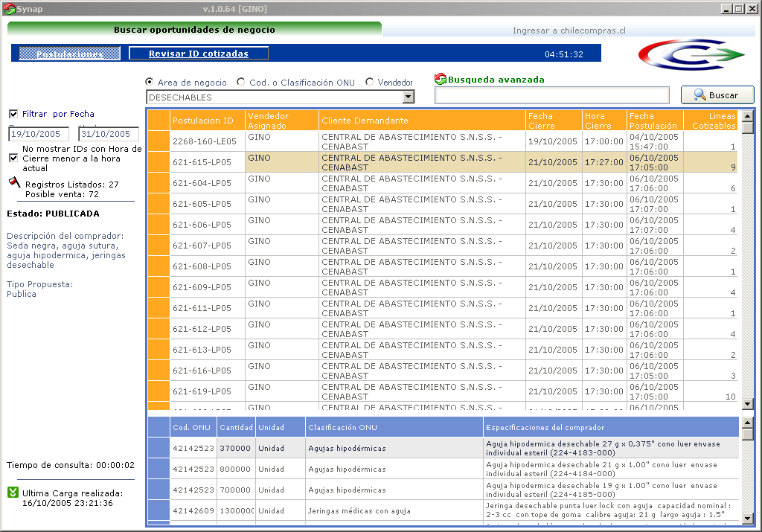Click Vendedor Asignado column header

pos(282,120)
